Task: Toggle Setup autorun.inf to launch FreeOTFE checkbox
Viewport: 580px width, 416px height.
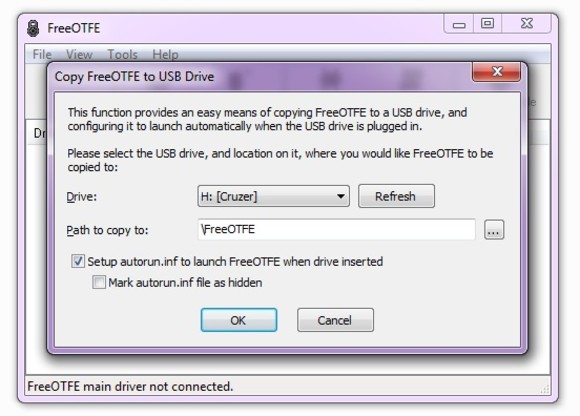Action: point(78,261)
